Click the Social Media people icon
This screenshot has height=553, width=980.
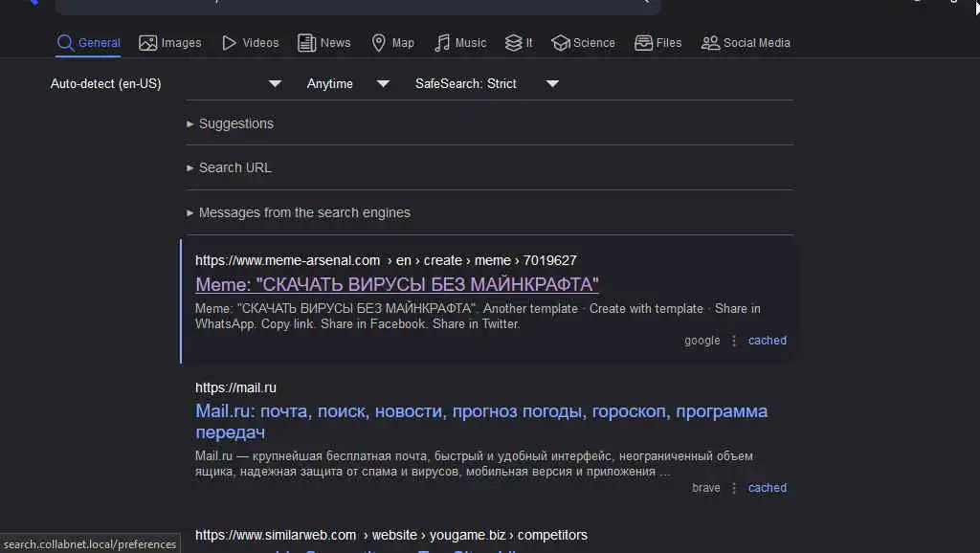click(710, 42)
